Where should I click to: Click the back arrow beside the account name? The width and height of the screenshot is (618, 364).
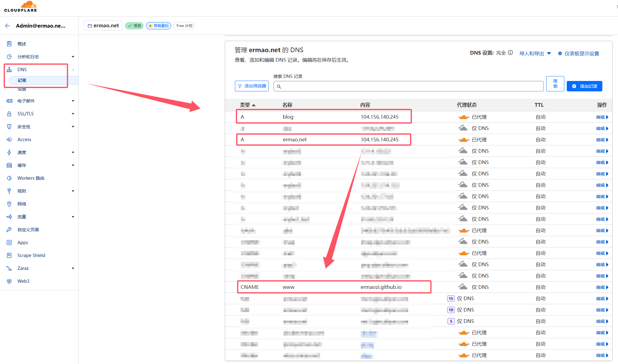tap(8, 26)
